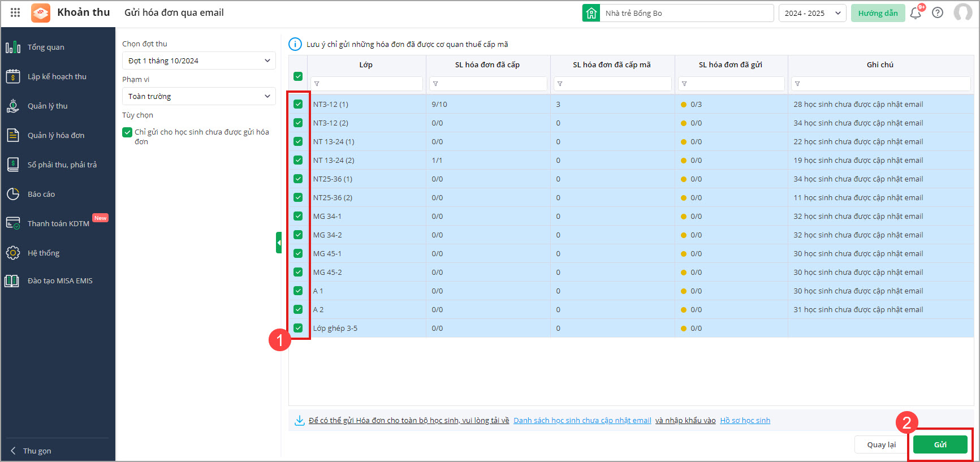
Task: Open the Hồ sơ học sinh link
Action: (x=745, y=420)
